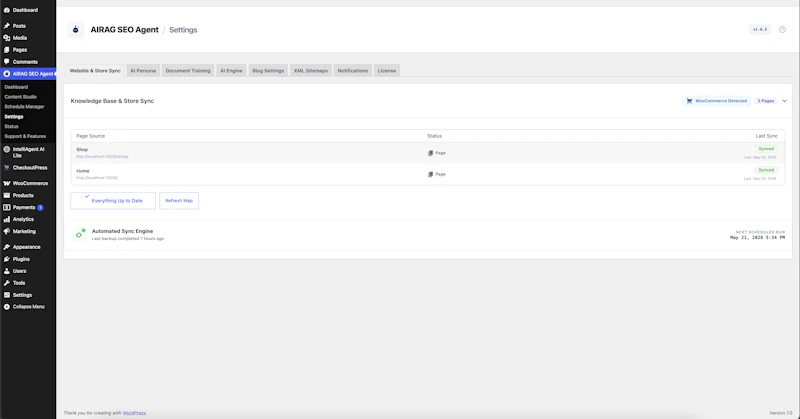Click the Tools wrench icon
800x419 pixels.
[7, 283]
